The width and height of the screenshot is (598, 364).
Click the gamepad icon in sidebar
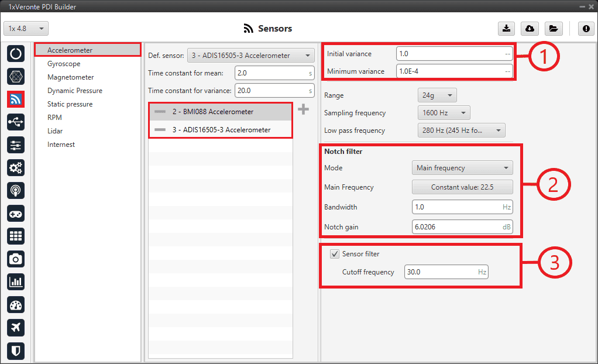16,213
